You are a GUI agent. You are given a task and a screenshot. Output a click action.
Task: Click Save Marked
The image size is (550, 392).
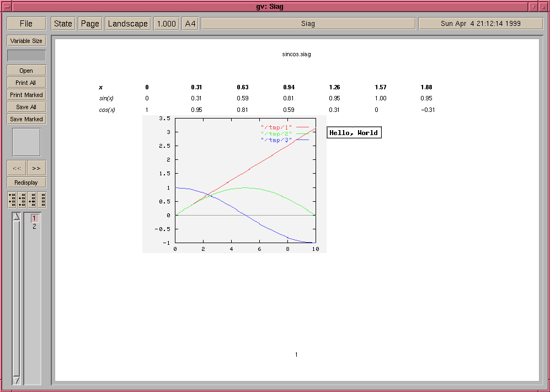[26, 119]
